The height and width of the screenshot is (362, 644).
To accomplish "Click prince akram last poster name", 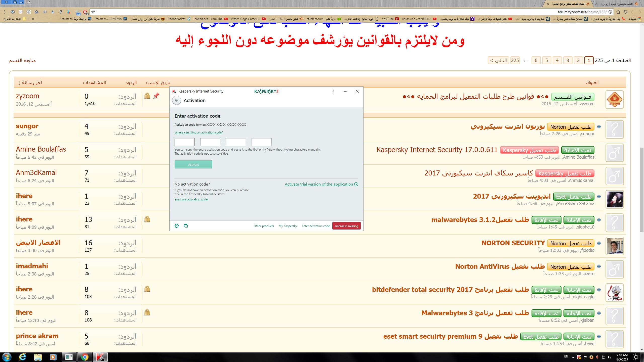I will pos(37,336).
